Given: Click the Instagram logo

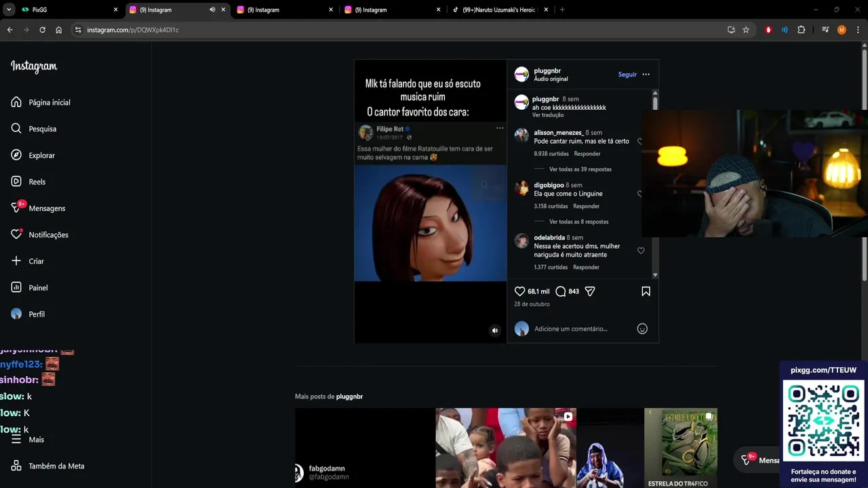Looking at the screenshot, I should coord(34,66).
